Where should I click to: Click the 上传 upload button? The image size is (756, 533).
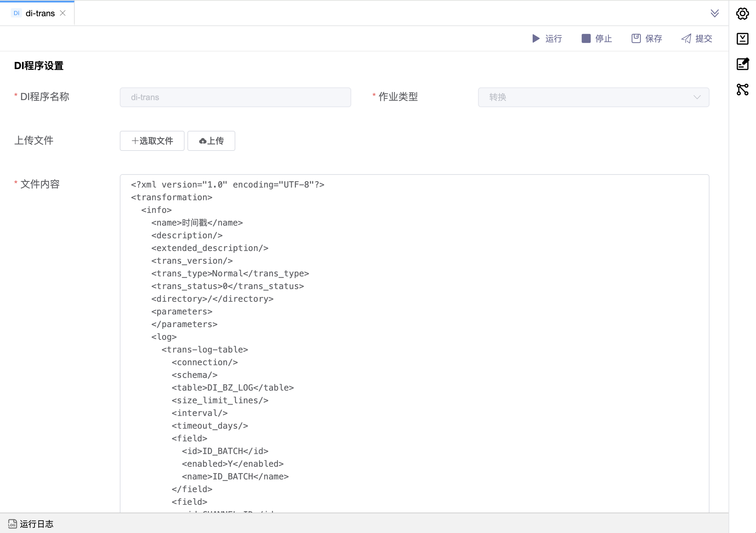pos(211,141)
